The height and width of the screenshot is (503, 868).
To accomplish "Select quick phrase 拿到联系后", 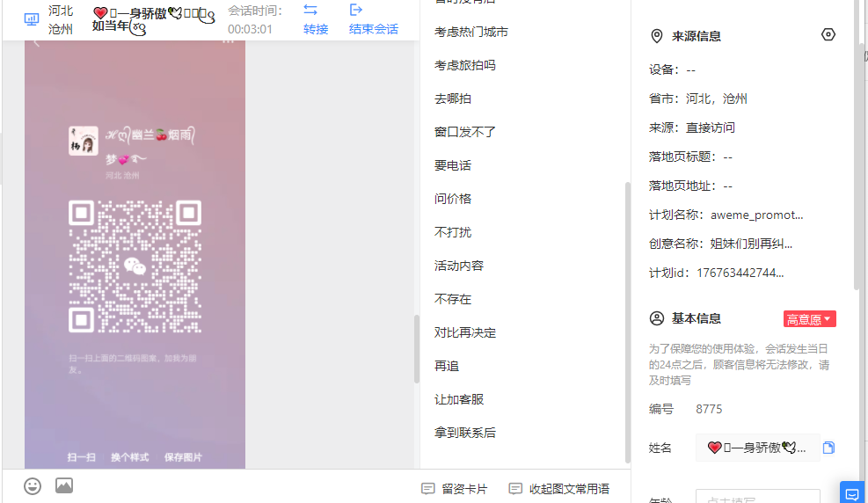I will click(465, 433).
